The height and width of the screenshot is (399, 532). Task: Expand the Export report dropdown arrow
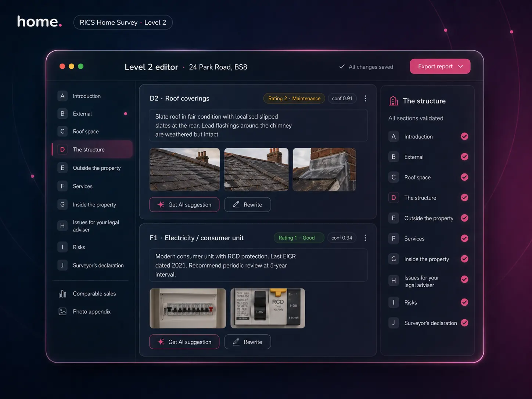pos(460,66)
